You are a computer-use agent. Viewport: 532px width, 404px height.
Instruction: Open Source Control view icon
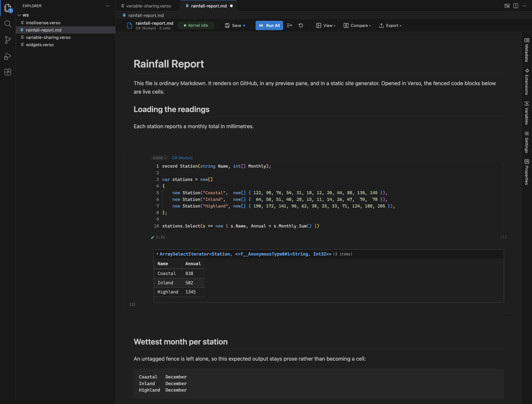(x=8, y=40)
